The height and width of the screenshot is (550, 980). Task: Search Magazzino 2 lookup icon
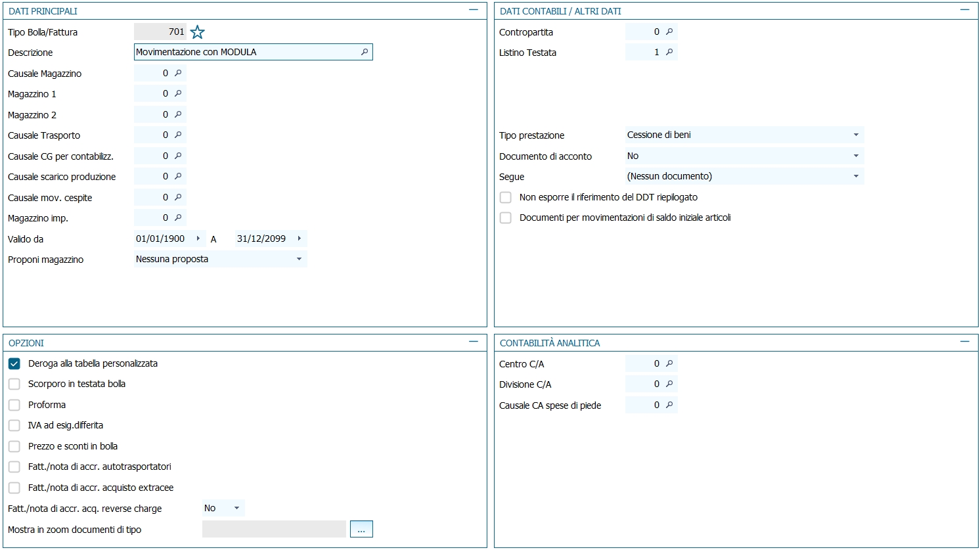178,114
